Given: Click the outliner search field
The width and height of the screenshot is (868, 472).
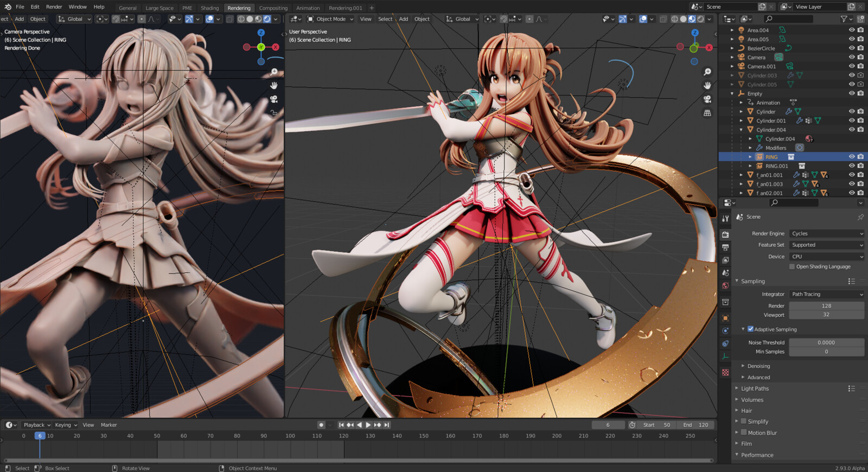Looking at the screenshot, I should [x=788, y=19].
